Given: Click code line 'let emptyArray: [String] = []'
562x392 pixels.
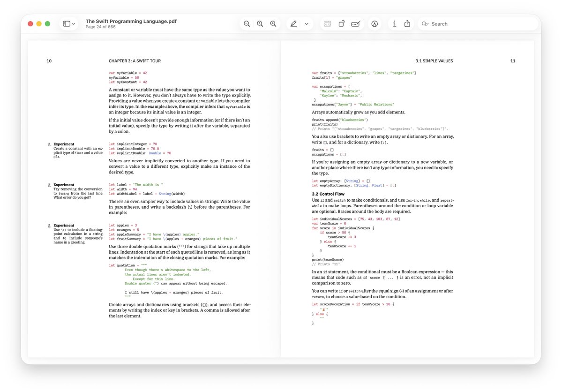Looking at the screenshot, I should click(x=341, y=181).
